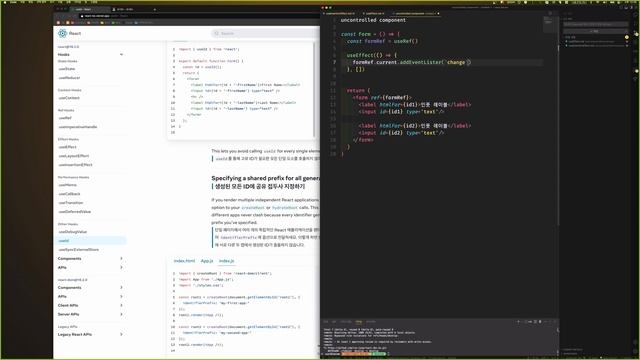Viewport: 640px width, 360px height.
Task: Select the active terminal panel tab
Action: [x=358, y=322]
